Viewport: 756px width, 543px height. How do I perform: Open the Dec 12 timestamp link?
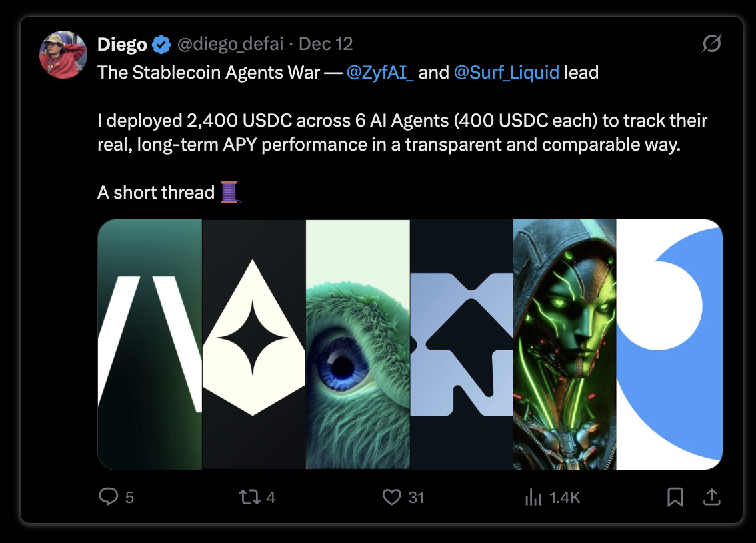(x=325, y=45)
